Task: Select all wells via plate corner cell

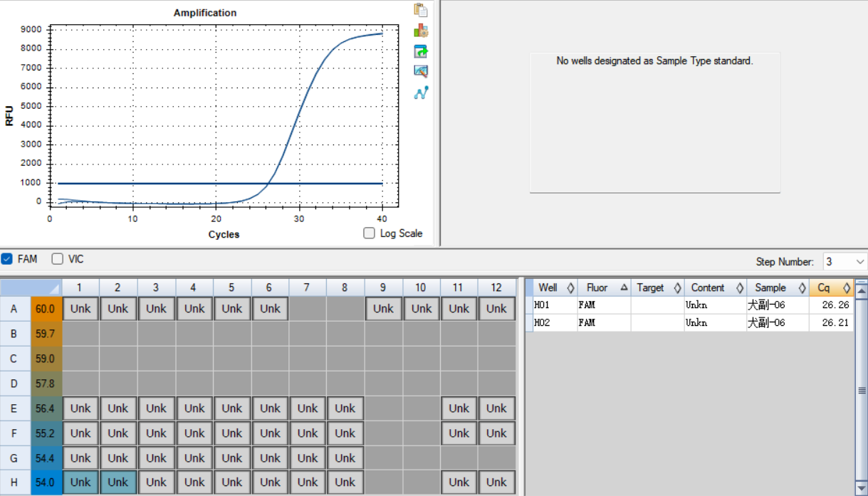Action: (31, 287)
